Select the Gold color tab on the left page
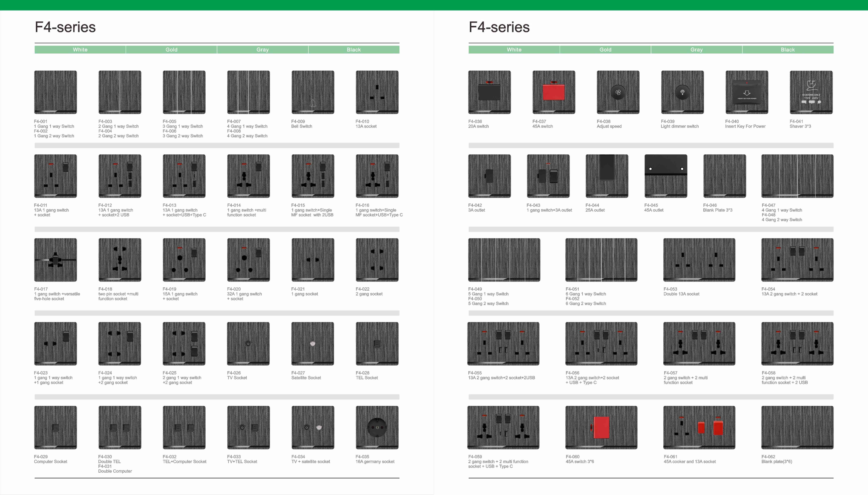This screenshot has height=495, width=868. pyautogui.click(x=171, y=50)
